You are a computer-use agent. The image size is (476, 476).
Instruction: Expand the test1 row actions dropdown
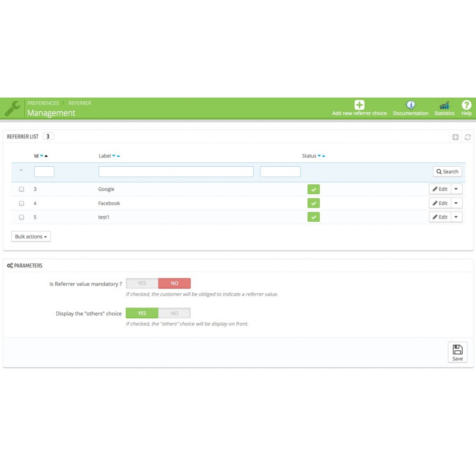(456, 217)
